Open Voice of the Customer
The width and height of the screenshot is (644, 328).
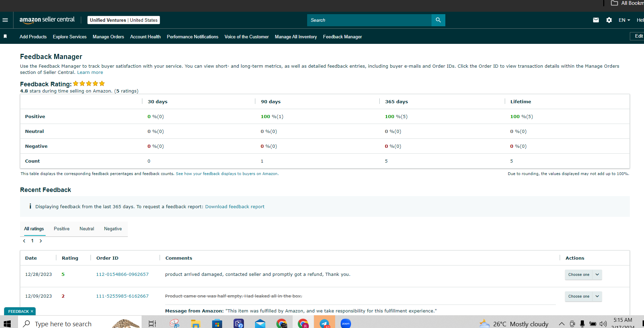(247, 37)
